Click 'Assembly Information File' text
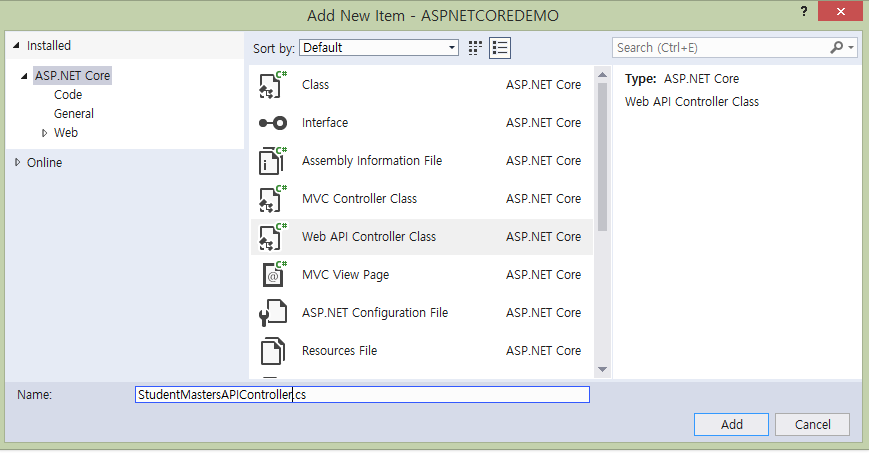The height and width of the screenshot is (453, 869). [372, 161]
